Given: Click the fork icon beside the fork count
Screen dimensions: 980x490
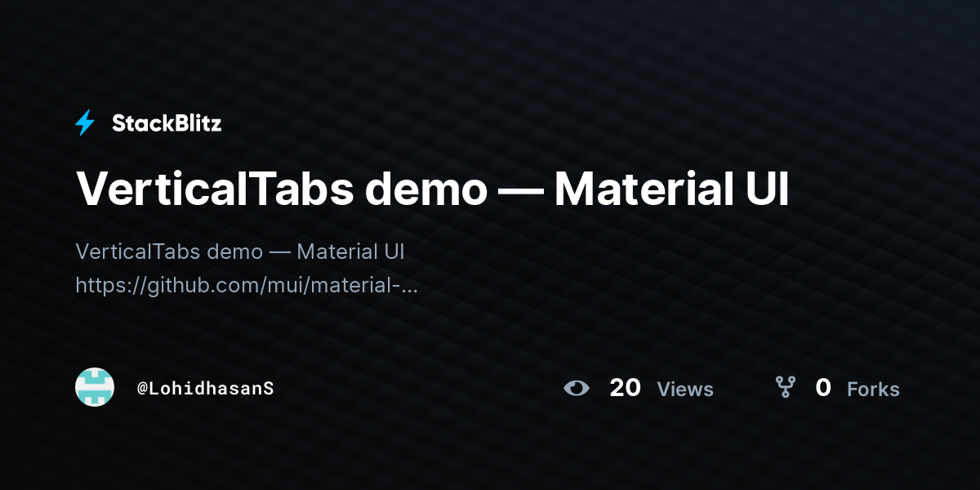Looking at the screenshot, I should (x=785, y=387).
